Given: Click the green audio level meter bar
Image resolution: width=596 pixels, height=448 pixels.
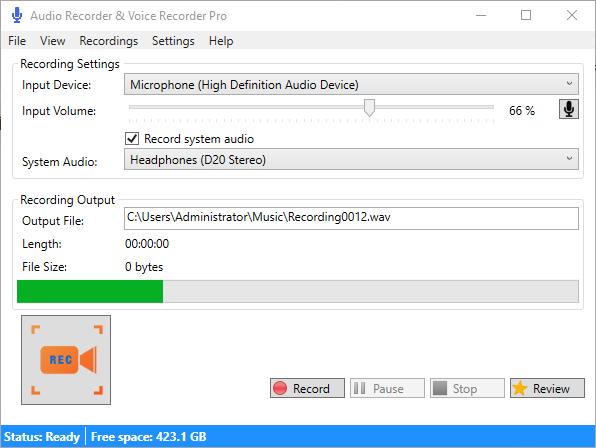Looking at the screenshot, I should tap(90, 291).
